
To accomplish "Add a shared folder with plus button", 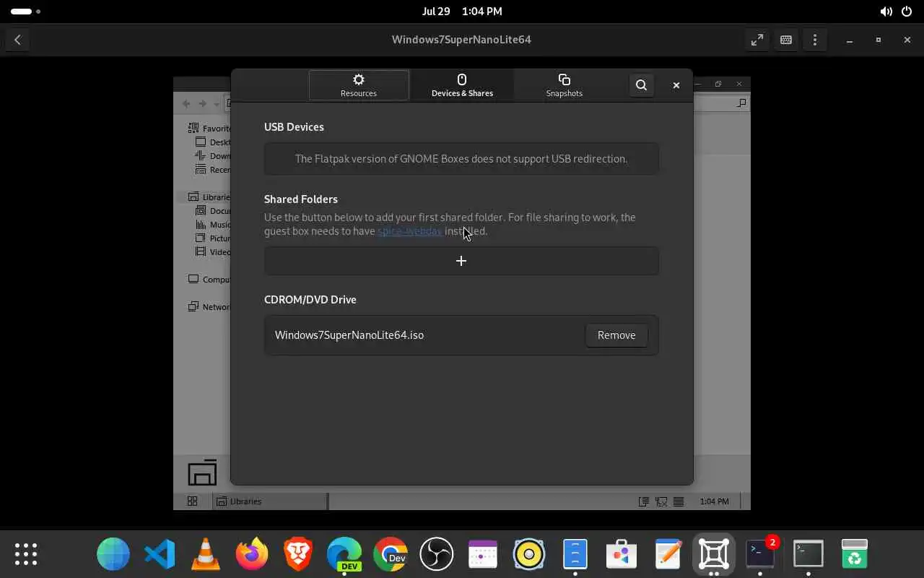I will click(x=461, y=261).
